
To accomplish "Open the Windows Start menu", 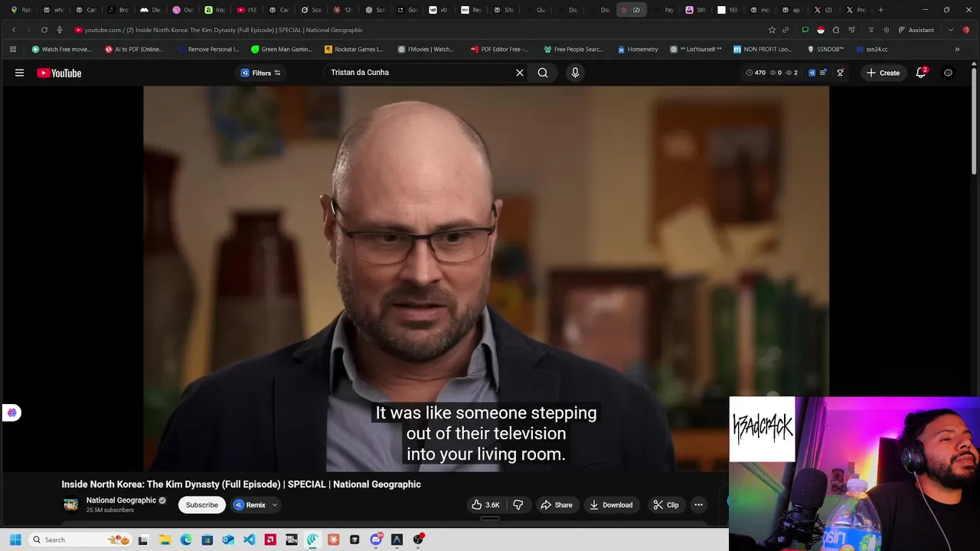I will pyautogui.click(x=15, y=540).
